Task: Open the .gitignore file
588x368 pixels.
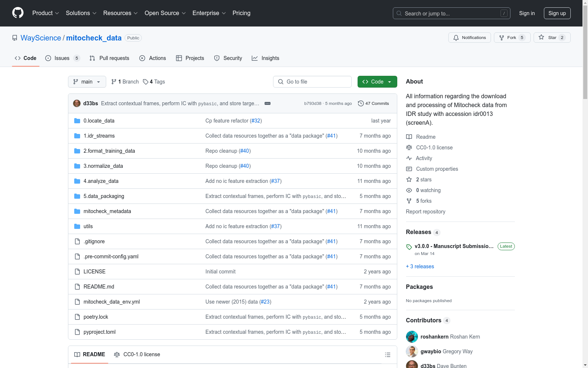Action: pyautogui.click(x=94, y=241)
